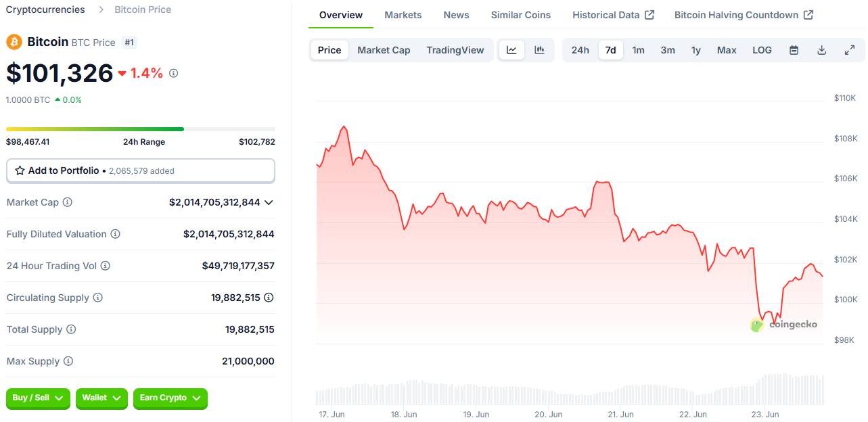Switch to candlestick chart view icon

[x=539, y=50]
